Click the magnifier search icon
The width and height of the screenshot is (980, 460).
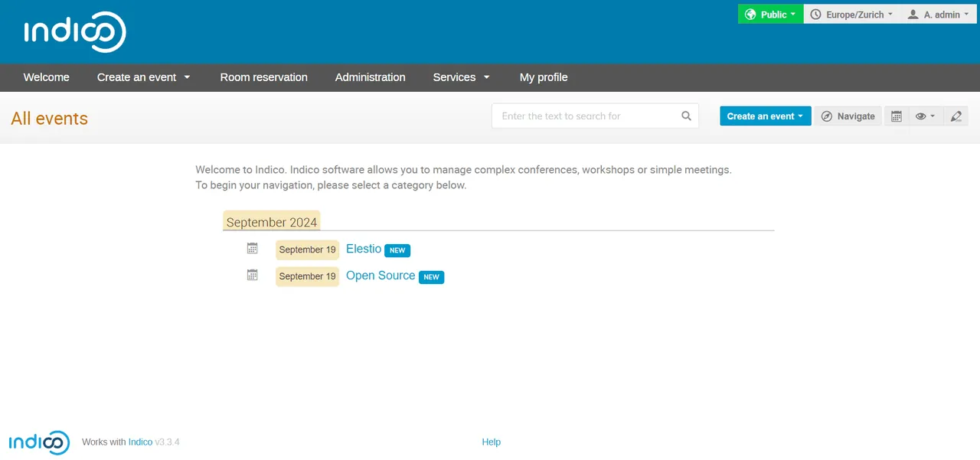point(687,116)
